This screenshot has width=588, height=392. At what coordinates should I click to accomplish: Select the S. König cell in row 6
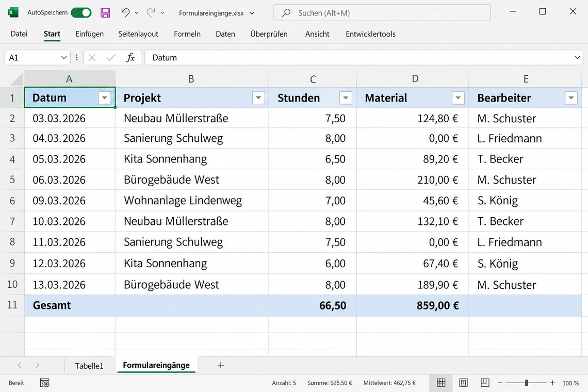click(x=525, y=200)
